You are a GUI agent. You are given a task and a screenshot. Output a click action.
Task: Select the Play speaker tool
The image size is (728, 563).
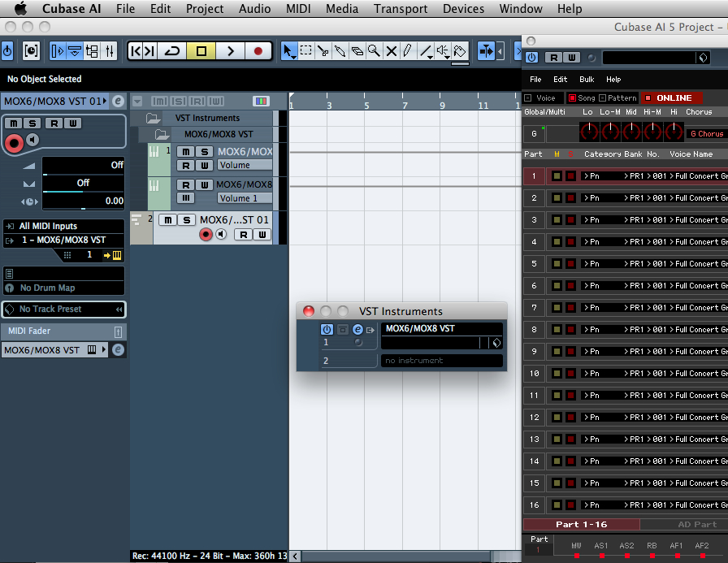pyautogui.click(x=443, y=50)
